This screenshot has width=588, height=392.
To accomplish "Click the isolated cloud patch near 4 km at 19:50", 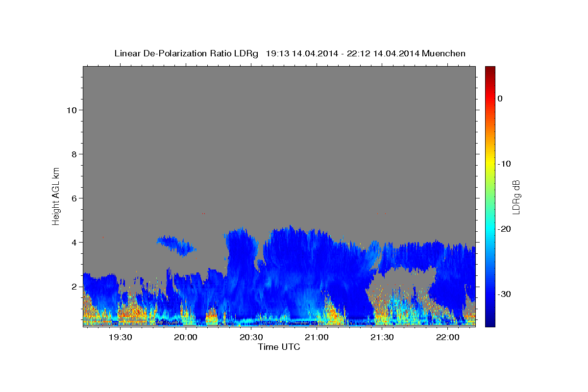I will (175, 245).
